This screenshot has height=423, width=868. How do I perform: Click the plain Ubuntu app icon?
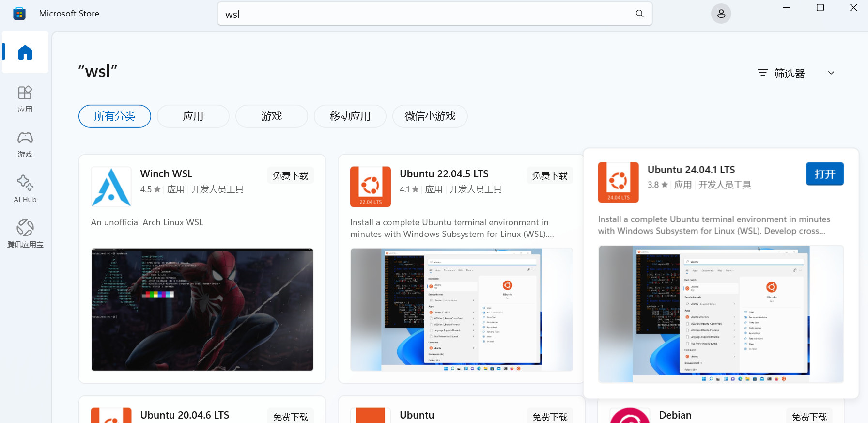[x=371, y=416]
